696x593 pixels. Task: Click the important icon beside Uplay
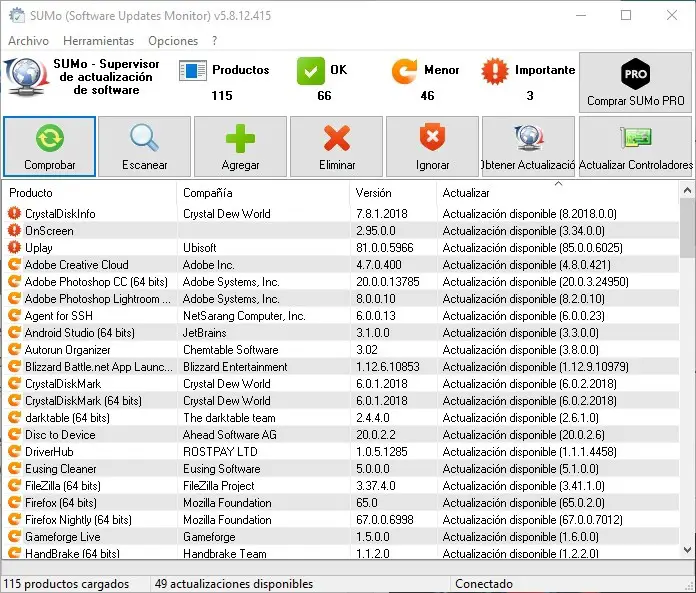pyautogui.click(x=14, y=247)
